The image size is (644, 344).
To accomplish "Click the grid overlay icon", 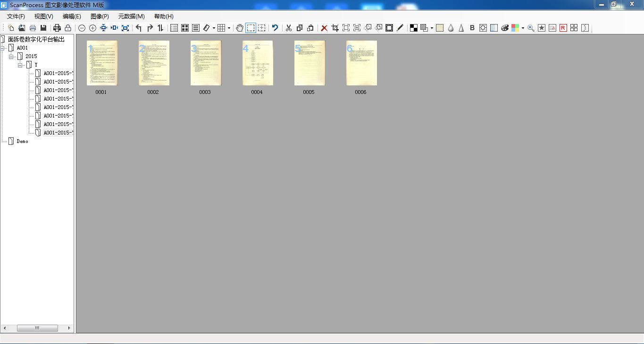I will 222,28.
